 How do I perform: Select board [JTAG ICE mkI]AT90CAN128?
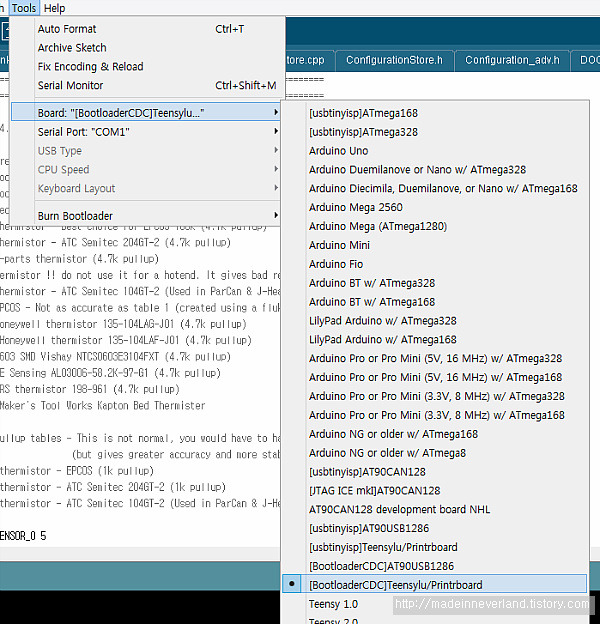coord(434,491)
